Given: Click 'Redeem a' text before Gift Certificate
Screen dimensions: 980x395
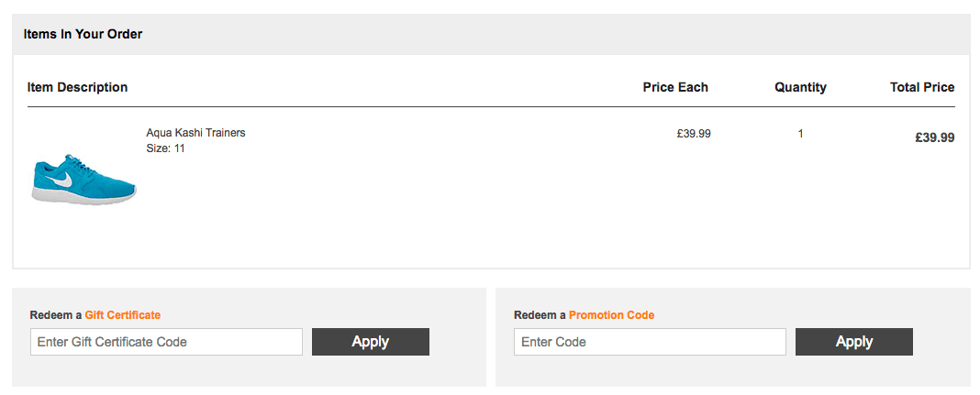Looking at the screenshot, I should click(56, 315).
